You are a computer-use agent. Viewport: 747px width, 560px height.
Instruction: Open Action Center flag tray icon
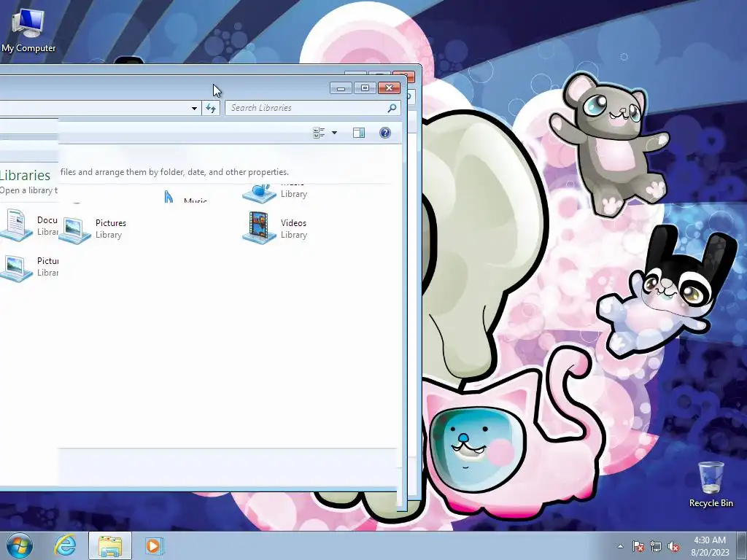(638, 546)
